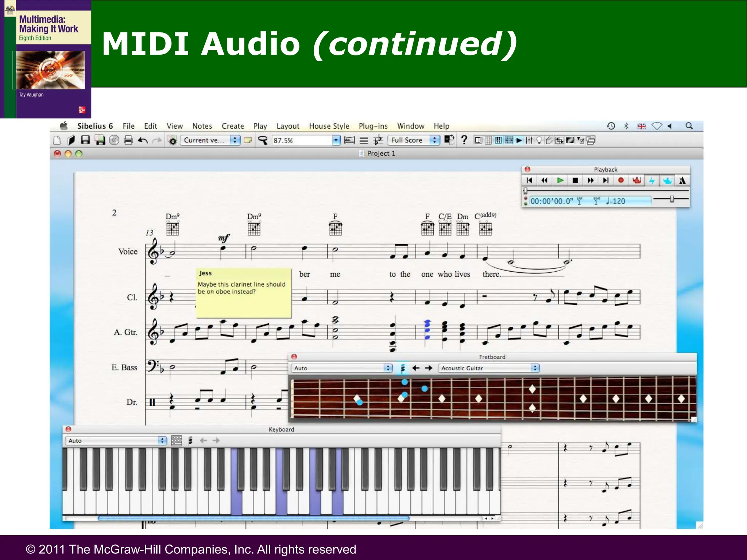Screen dimensions: 747x560
Task: Click the Spotlight search icon in menu bar
Action: 689,126
